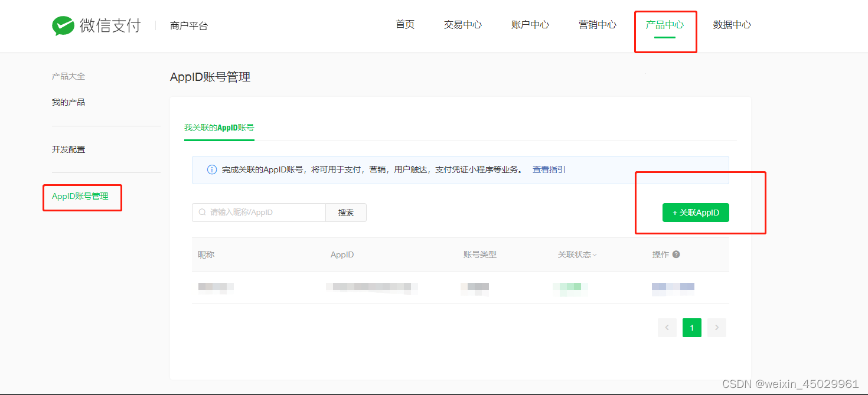Click the magnifier icon in the search box
868x395 pixels.
[x=202, y=213]
